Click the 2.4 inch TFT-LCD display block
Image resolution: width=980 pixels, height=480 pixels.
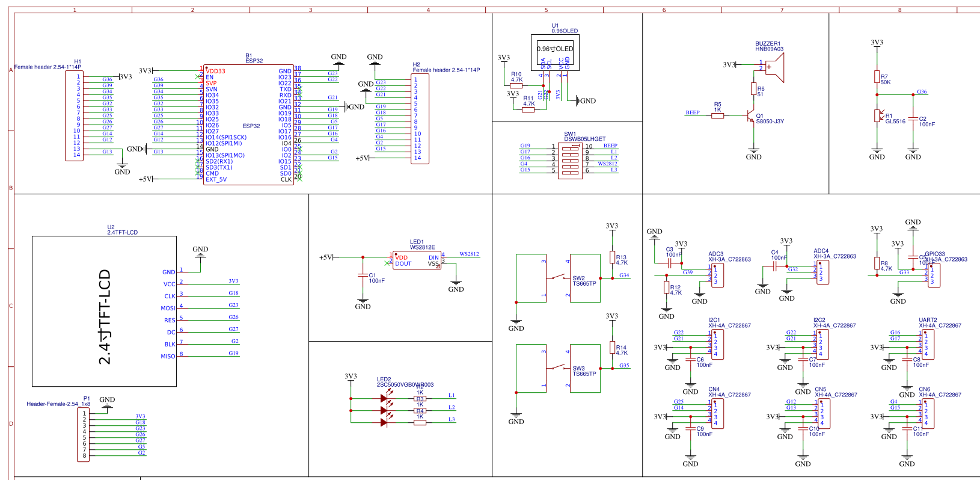tap(104, 311)
